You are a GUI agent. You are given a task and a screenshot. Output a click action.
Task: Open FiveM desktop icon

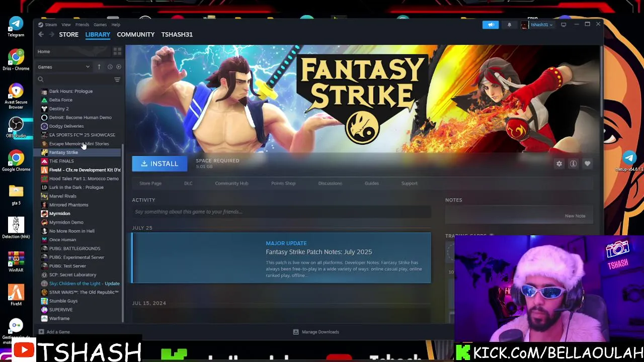coord(16,296)
